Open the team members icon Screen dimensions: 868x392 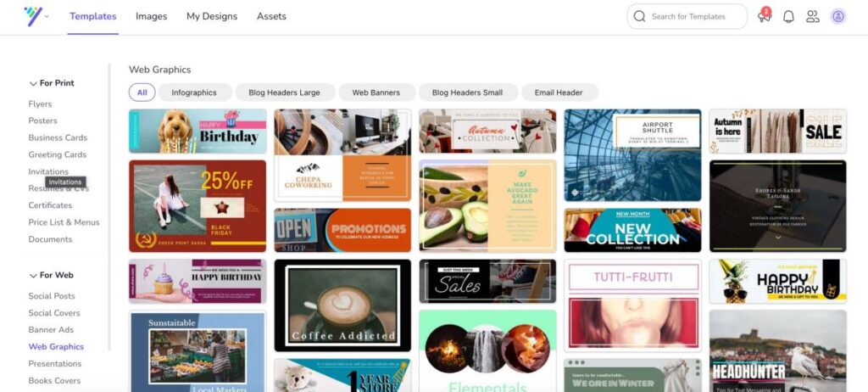[813, 17]
